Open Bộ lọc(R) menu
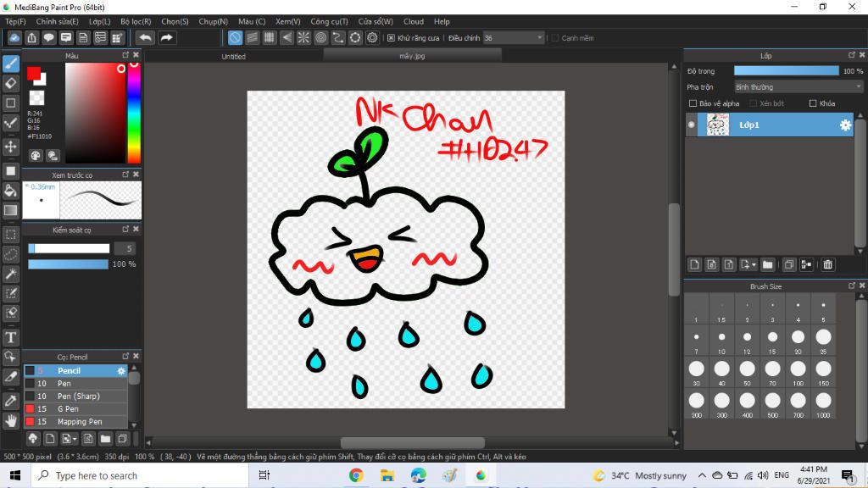 tap(136, 21)
